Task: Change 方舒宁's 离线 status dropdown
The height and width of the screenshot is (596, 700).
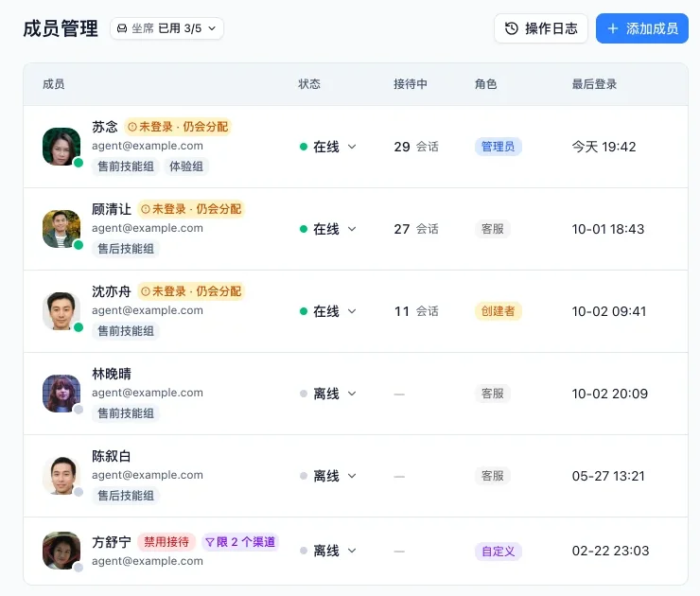Action: coord(328,551)
